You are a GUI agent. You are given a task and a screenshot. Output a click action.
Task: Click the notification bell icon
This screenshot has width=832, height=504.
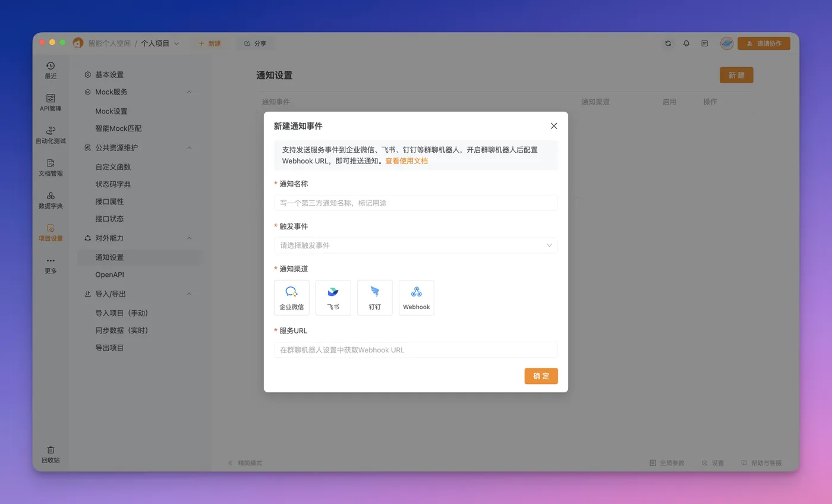pos(686,43)
